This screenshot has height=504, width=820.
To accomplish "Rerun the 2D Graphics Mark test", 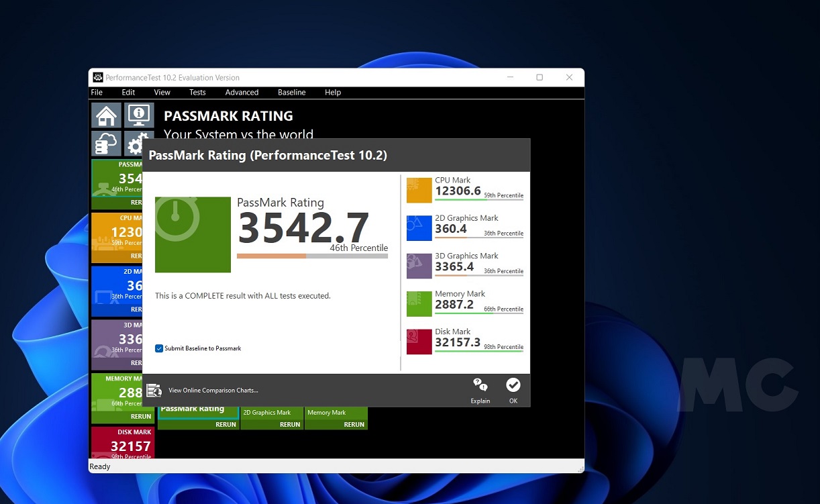I will (289, 424).
